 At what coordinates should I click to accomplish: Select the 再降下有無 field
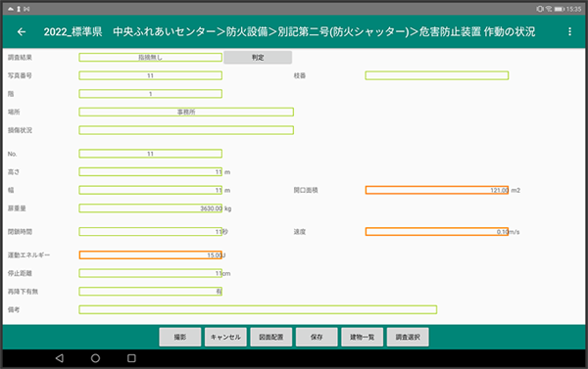point(150,292)
